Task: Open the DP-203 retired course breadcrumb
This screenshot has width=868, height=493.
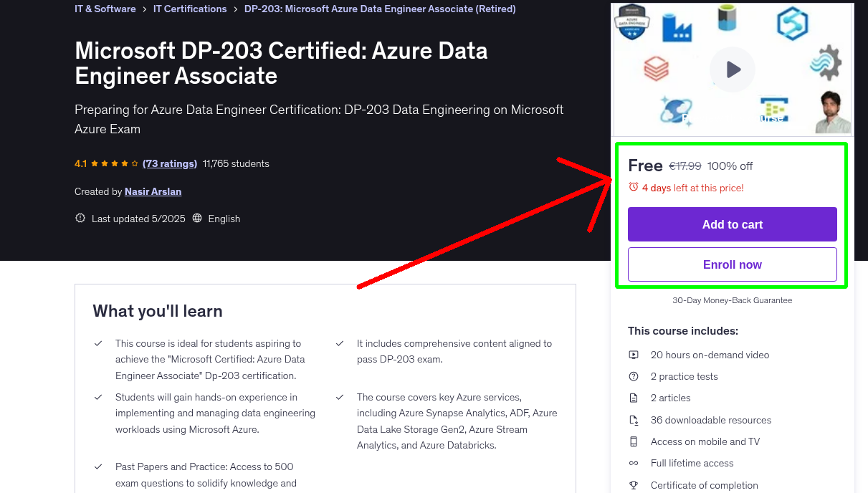Action: pos(380,9)
